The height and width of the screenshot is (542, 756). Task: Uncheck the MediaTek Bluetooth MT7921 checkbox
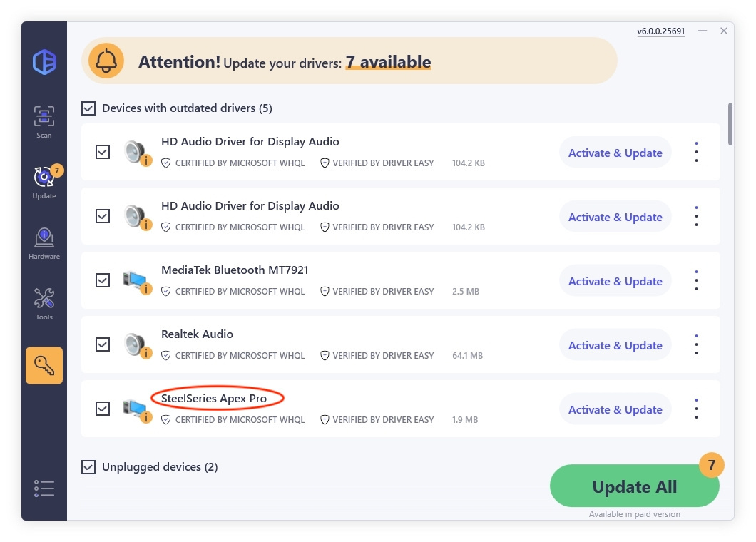(103, 280)
